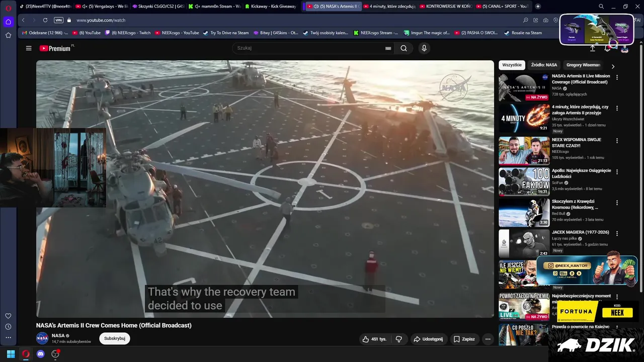Screen dimensions: 644x362
Task: Open Opera sidebar history clock icon
Action: click(x=8, y=327)
